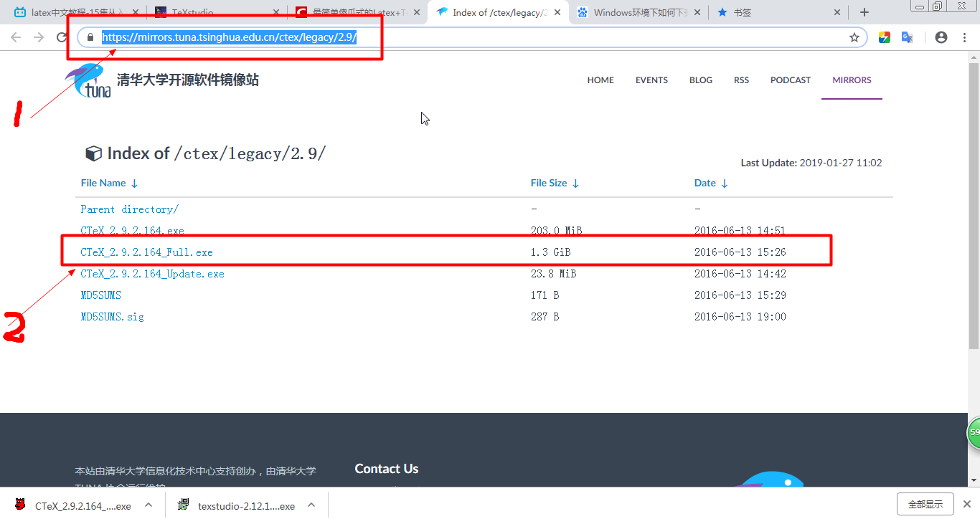Switch to the '书签' tab
This screenshot has height=519, width=980.
[778, 12]
